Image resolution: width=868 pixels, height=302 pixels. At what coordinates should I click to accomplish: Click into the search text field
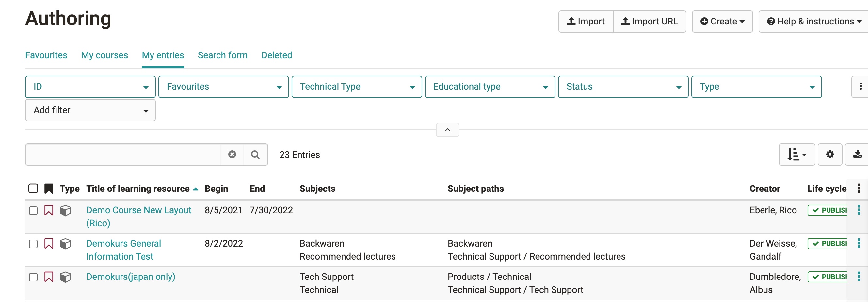(123, 155)
